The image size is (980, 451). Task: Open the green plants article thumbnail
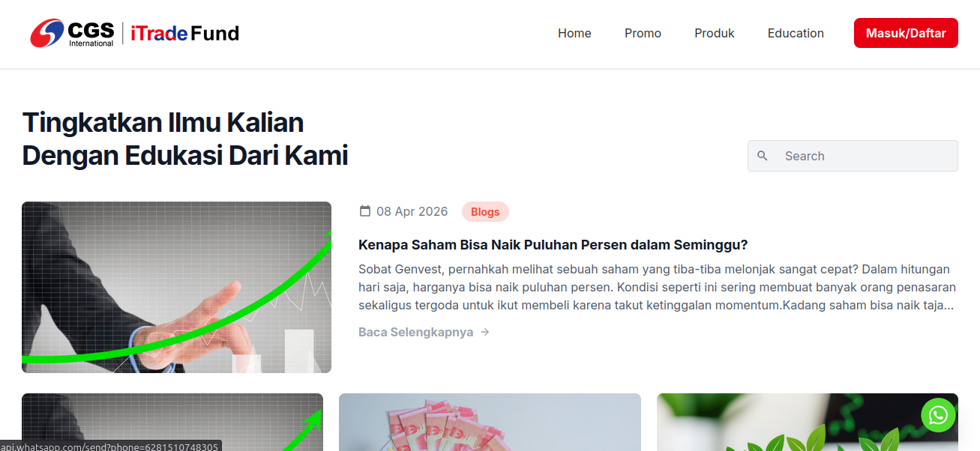tap(808, 422)
